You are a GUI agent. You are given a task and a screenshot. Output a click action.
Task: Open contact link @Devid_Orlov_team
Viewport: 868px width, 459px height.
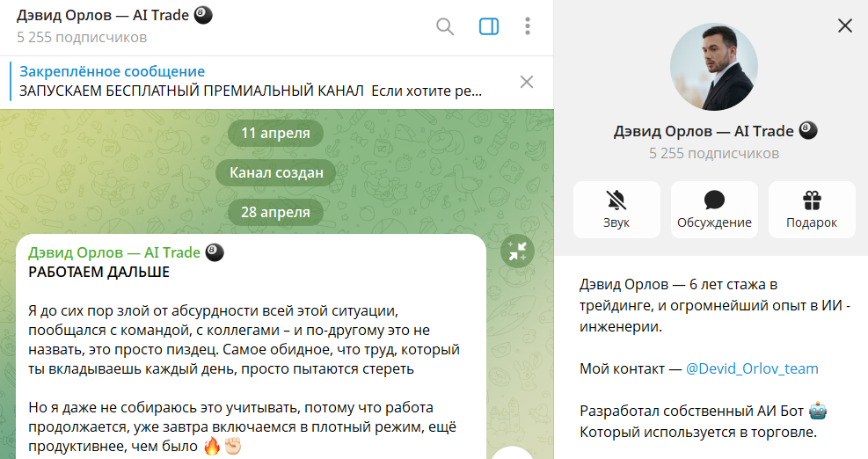click(x=752, y=368)
